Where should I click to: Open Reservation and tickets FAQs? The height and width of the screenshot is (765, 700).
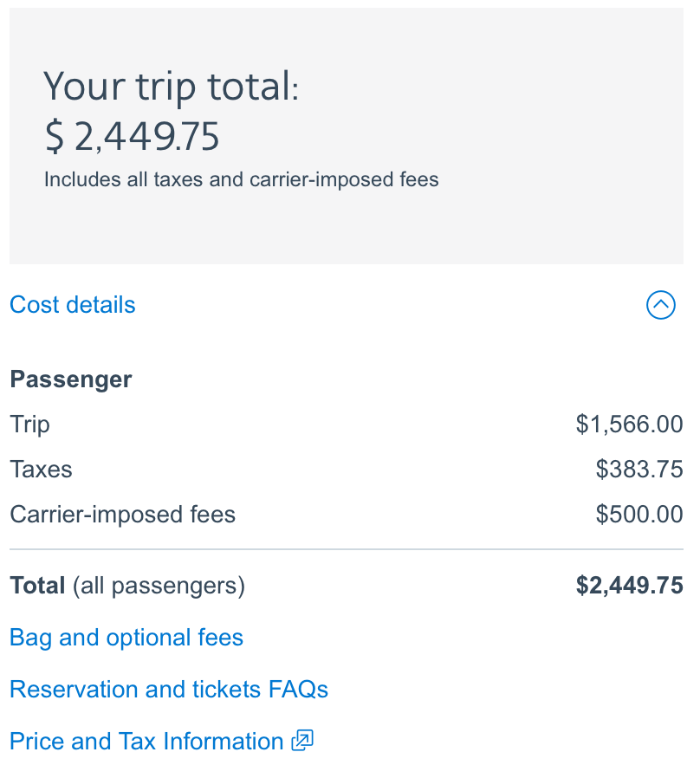[169, 690]
